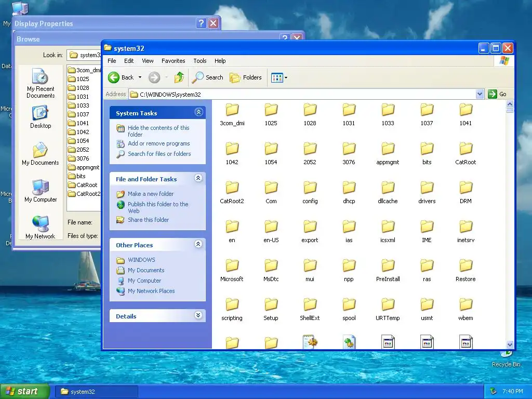This screenshot has width=532, height=399.
Task: Open My Computer link in Other Places
Action: click(x=144, y=281)
